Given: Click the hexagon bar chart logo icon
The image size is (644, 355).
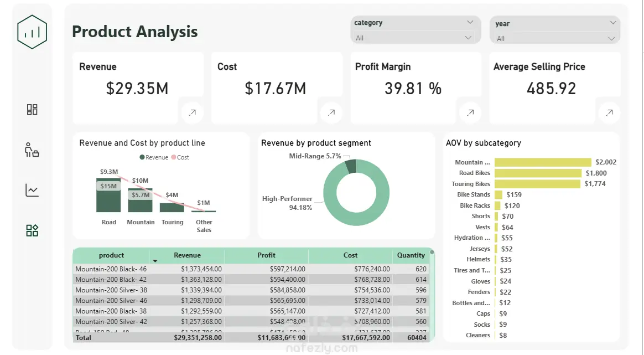Looking at the screenshot, I should (32, 32).
